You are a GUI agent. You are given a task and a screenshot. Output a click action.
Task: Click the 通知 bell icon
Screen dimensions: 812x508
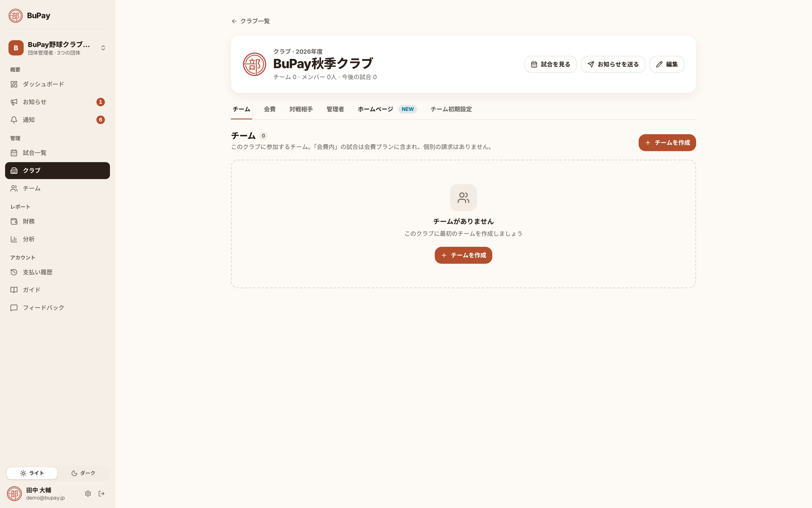click(14, 120)
